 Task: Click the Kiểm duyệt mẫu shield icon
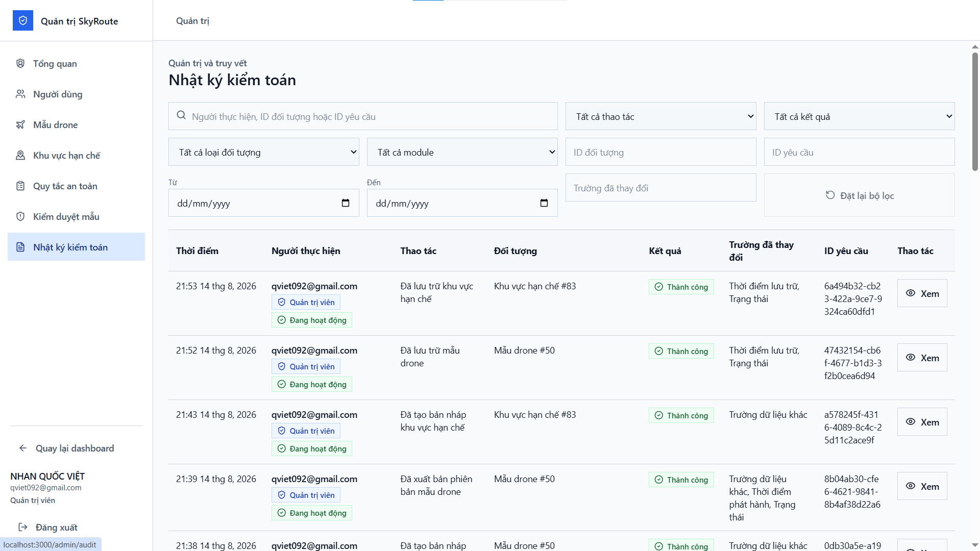20,216
